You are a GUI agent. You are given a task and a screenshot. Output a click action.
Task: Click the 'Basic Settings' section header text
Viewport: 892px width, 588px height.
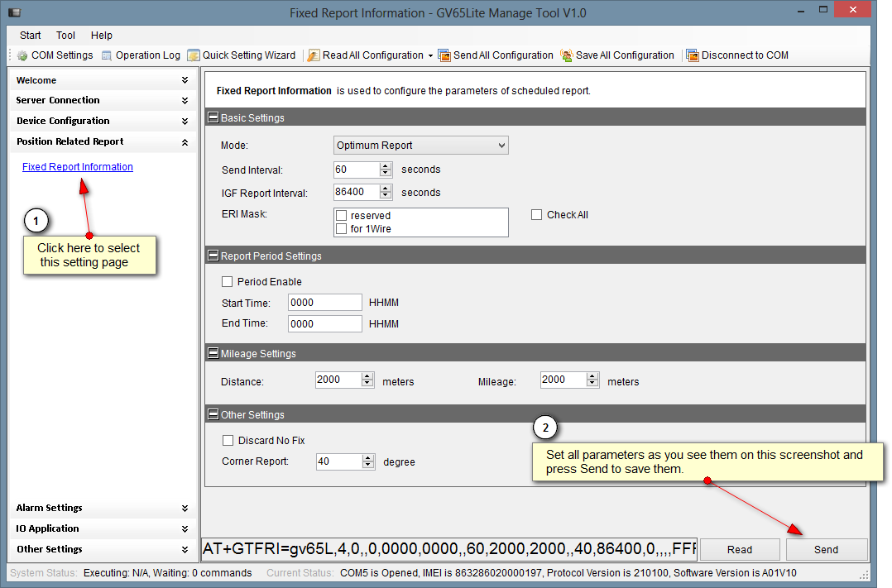pos(252,117)
